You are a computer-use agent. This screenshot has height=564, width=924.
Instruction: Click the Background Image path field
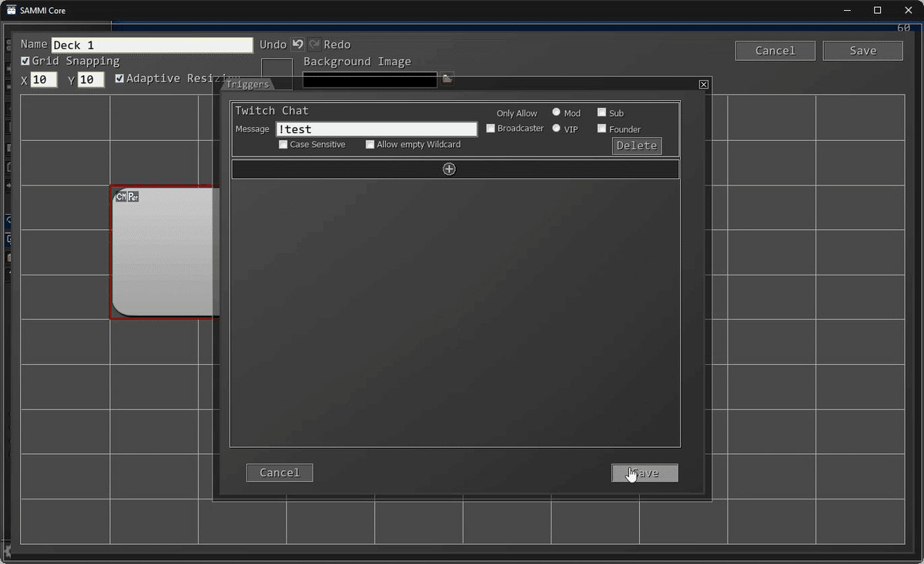point(370,80)
